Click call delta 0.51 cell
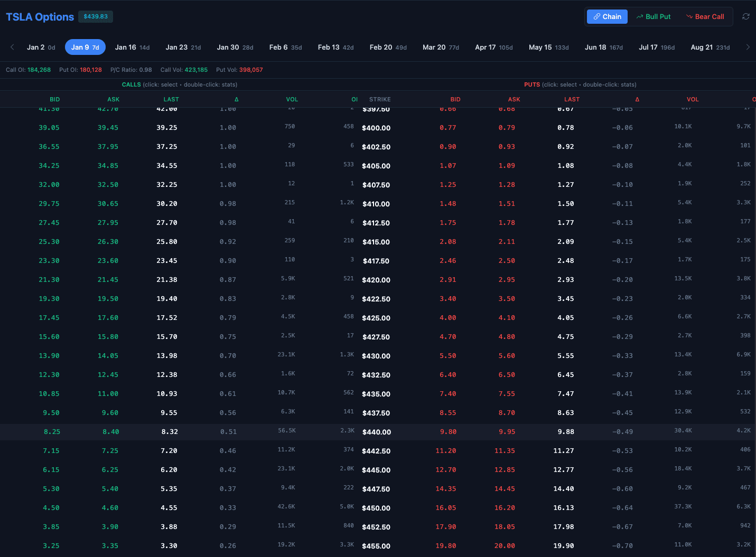The width and height of the screenshot is (756, 557). [x=228, y=432]
